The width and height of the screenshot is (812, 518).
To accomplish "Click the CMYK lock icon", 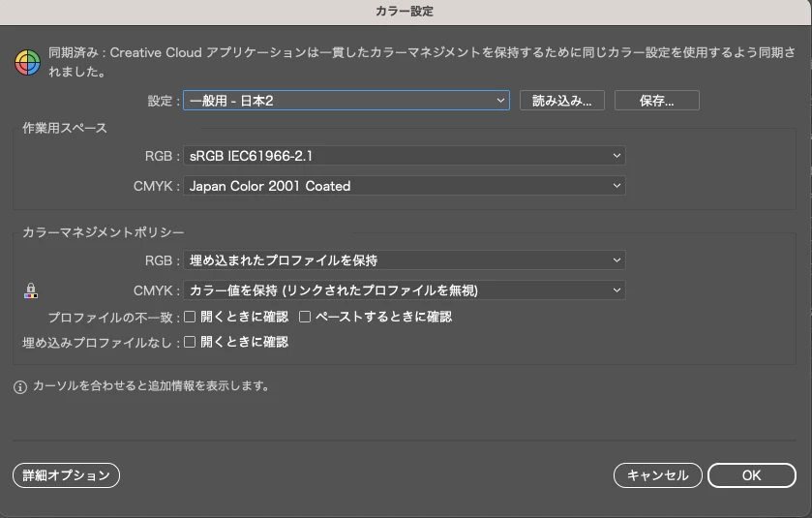I will point(31,290).
